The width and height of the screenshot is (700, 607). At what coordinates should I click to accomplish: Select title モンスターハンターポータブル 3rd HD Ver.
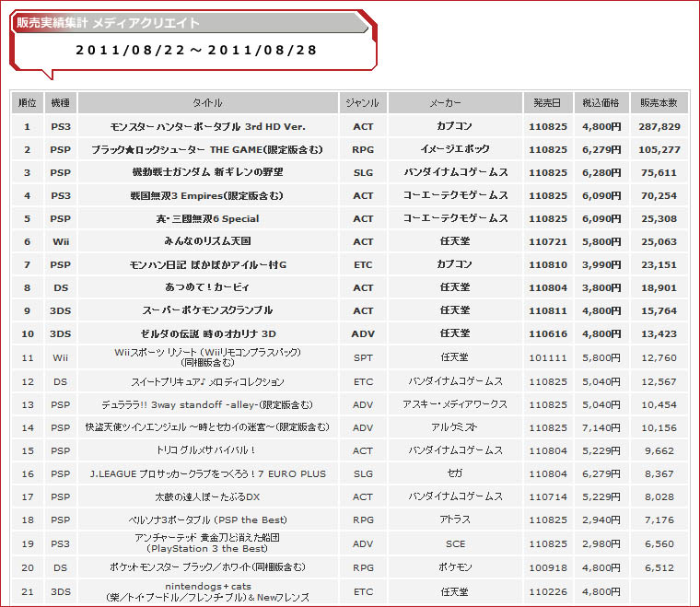207,127
